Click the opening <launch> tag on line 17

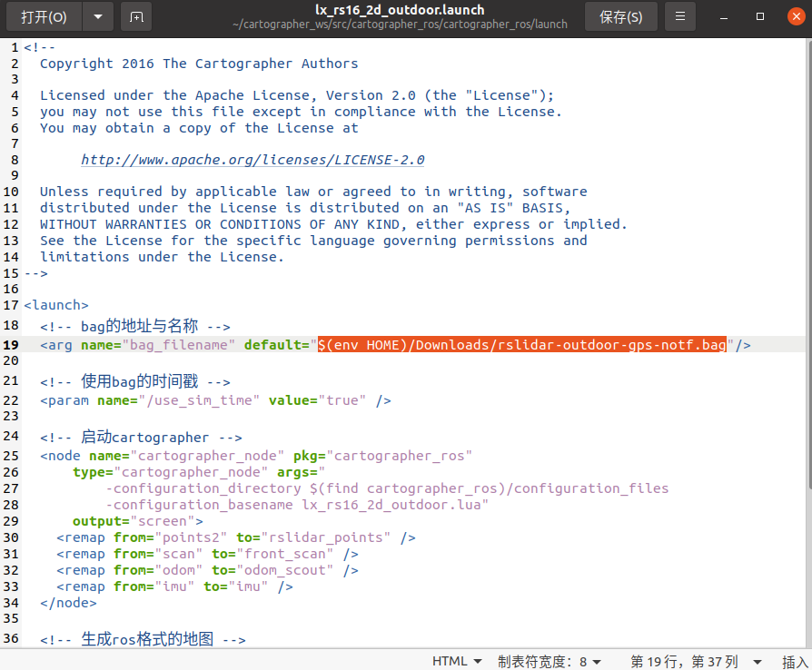[x=56, y=306]
